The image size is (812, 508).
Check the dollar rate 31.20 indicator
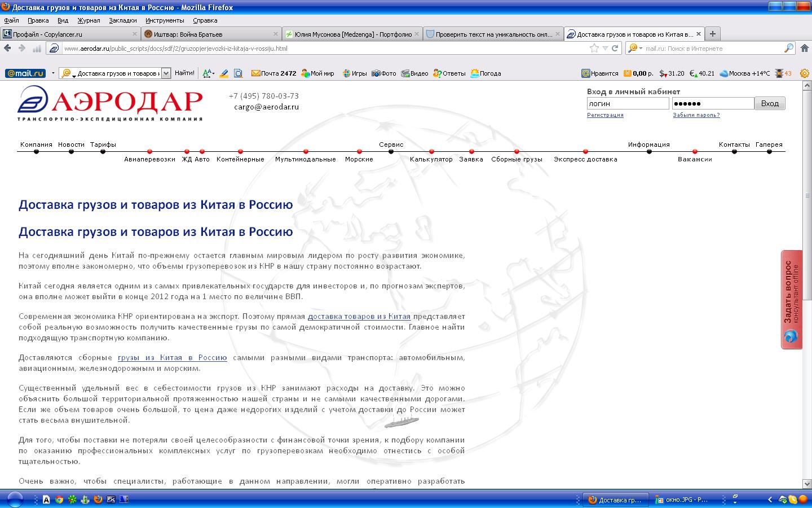tap(672, 73)
